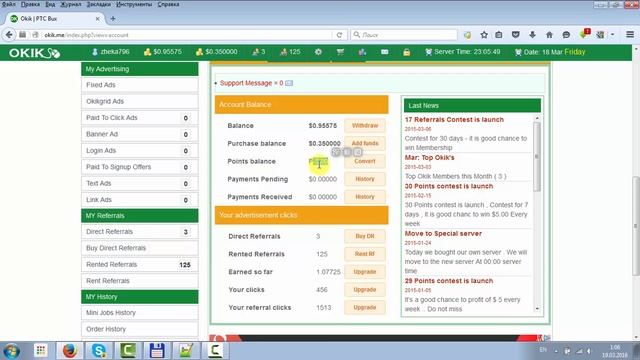Open the zheka796 profile icon

point(95,52)
